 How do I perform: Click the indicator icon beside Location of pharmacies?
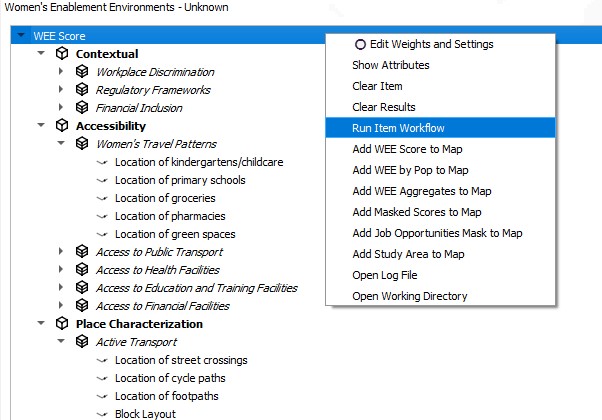click(x=102, y=217)
